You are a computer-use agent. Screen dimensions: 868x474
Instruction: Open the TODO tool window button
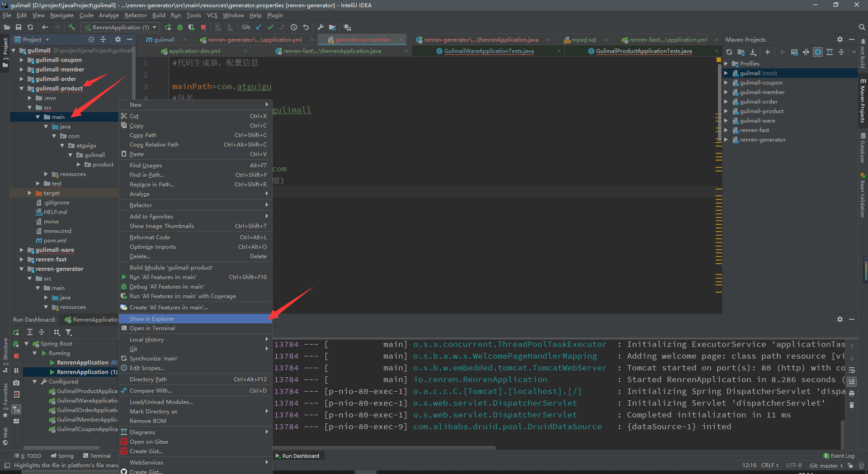click(x=28, y=455)
